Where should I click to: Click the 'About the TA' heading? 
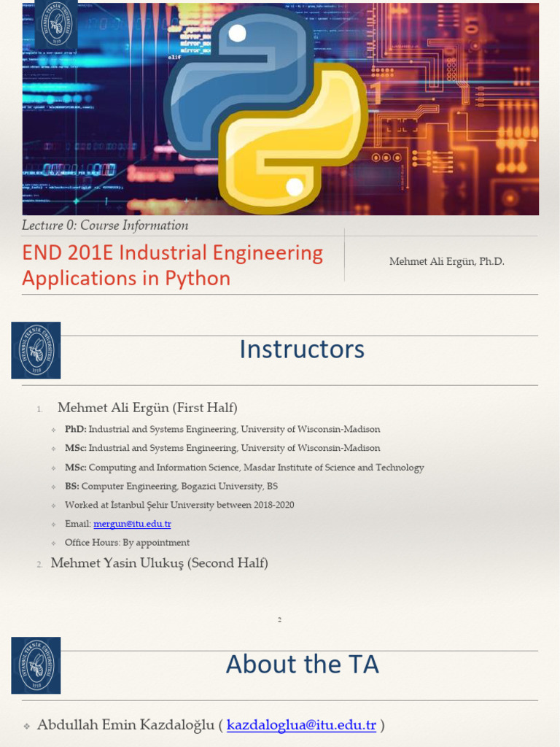(303, 664)
